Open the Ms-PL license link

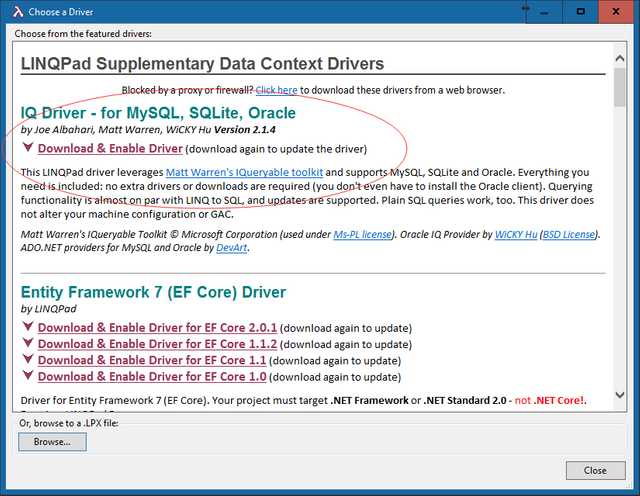tap(362, 234)
